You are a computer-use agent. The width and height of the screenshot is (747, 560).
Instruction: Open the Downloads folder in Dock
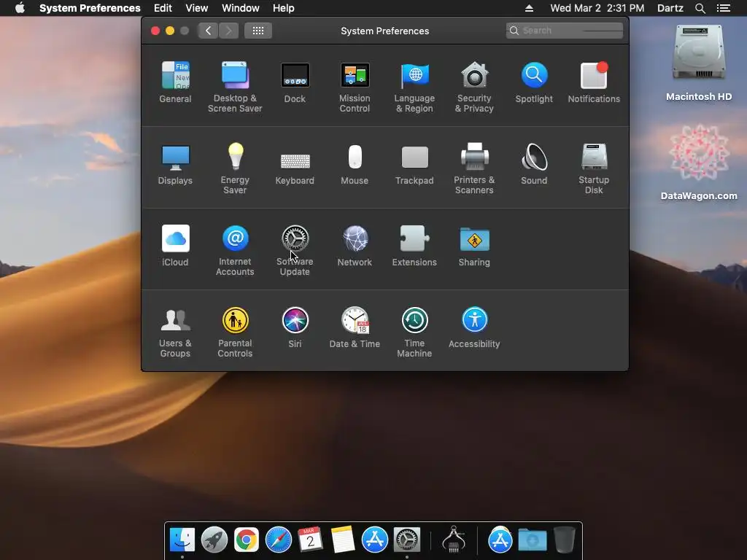coord(532,540)
